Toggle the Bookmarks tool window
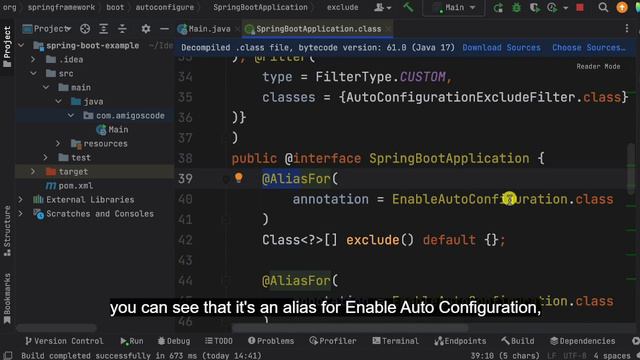Viewport: 640px width, 360px height. point(7,298)
